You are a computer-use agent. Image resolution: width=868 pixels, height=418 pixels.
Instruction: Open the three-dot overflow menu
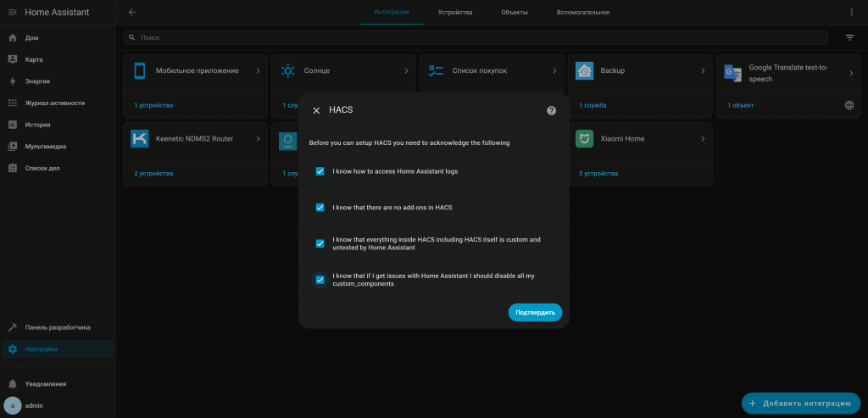[x=852, y=12]
